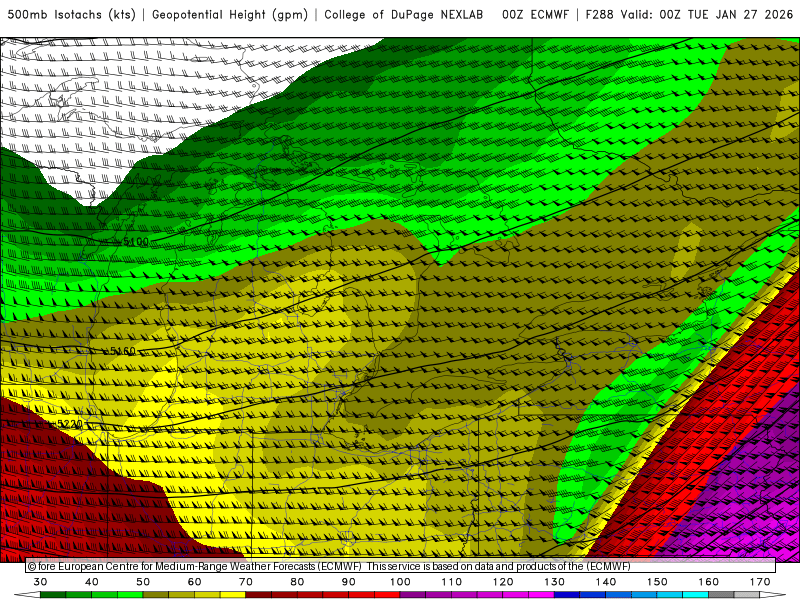The width and height of the screenshot is (800, 600).
Task: Click the dark blue swatch right of 130
Action: [567, 595]
